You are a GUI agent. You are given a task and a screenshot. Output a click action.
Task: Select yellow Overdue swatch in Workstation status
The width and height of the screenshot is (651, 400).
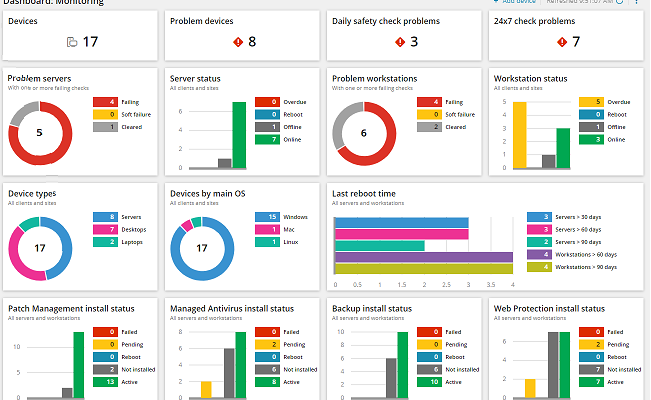pyautogui.click(x=591, y=102)
